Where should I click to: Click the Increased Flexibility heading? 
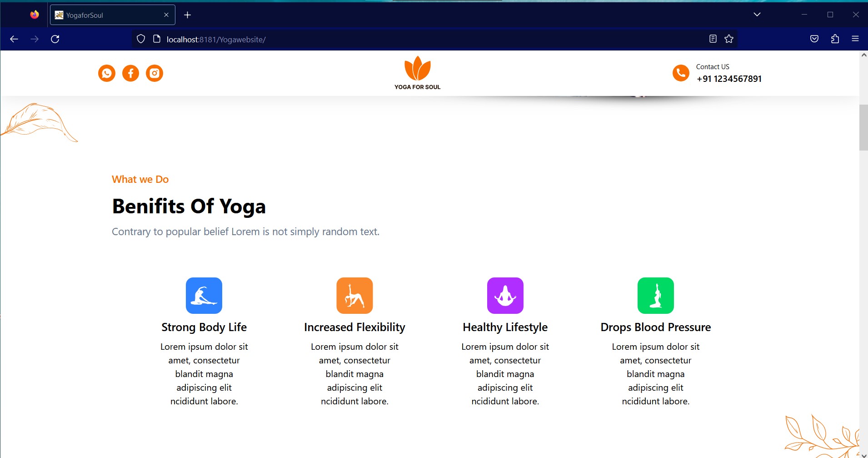[x=354, y=327]
